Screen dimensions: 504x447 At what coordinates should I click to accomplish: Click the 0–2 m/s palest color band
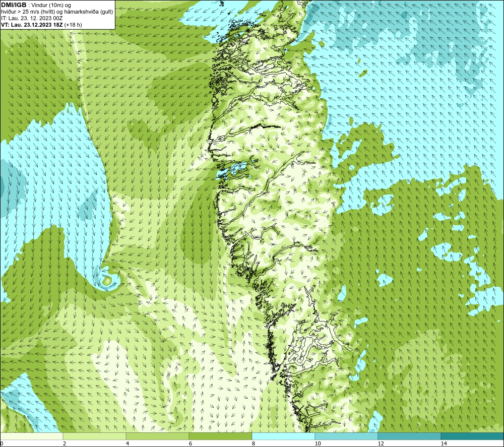[x=31, y=436]
